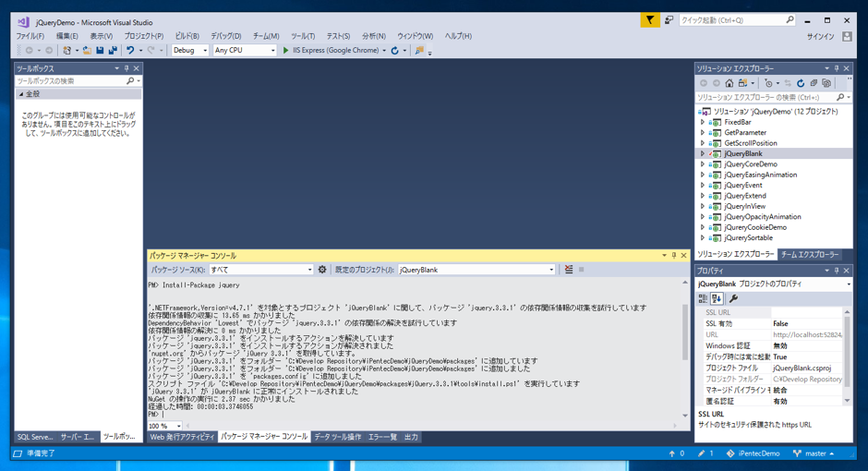Click the Property Pages wrench icon
Screen dimensions: 868x471
[733, 299]
